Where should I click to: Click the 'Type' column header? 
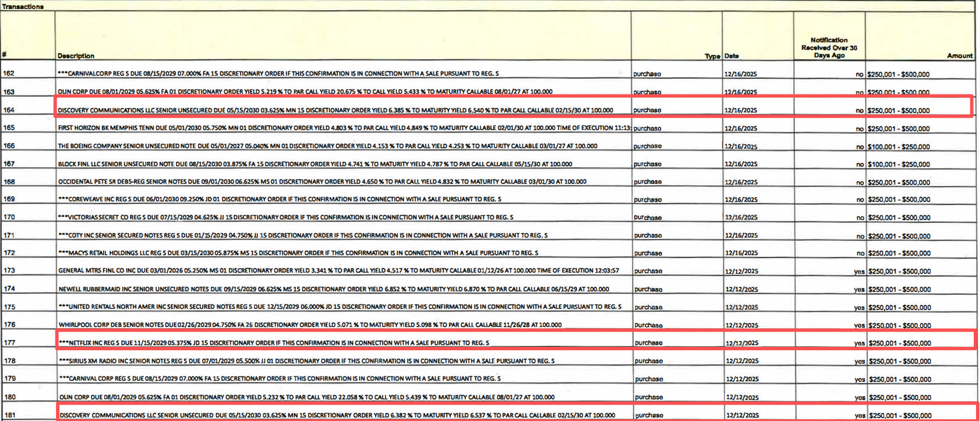pos(712,56)
